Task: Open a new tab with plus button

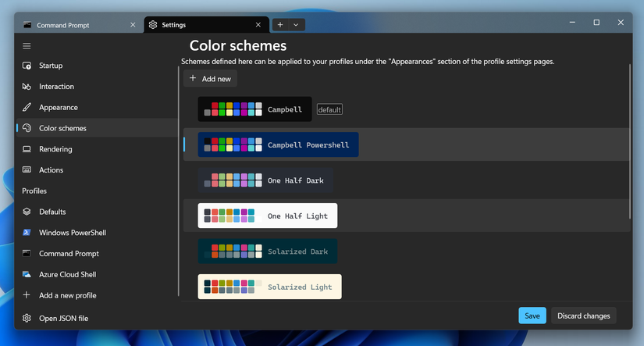Action: click(x=280, y=25)
